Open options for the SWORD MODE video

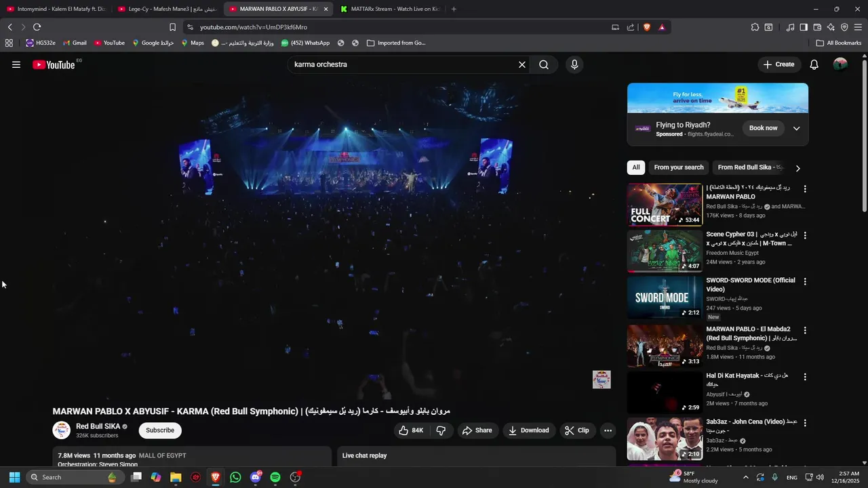805,281
